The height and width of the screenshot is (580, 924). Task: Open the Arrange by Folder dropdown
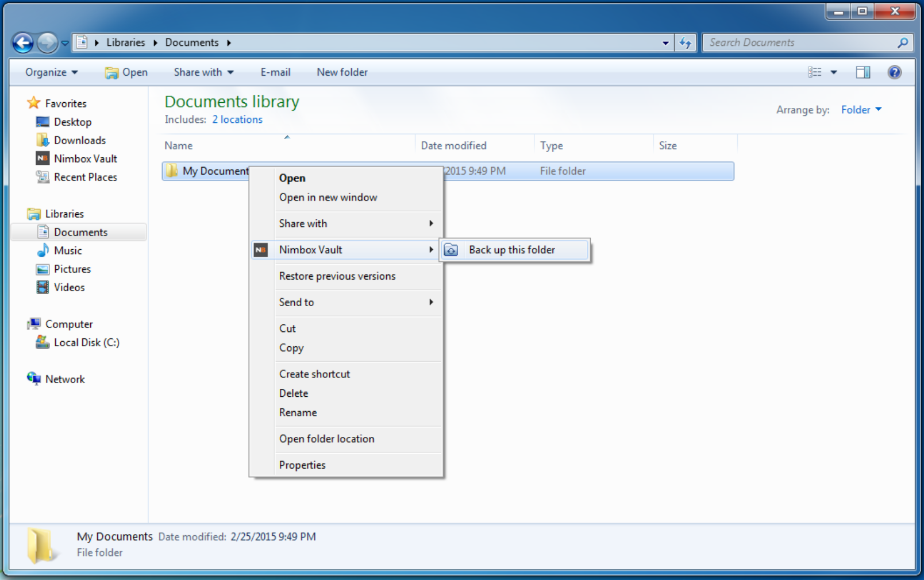click(861, 109)
